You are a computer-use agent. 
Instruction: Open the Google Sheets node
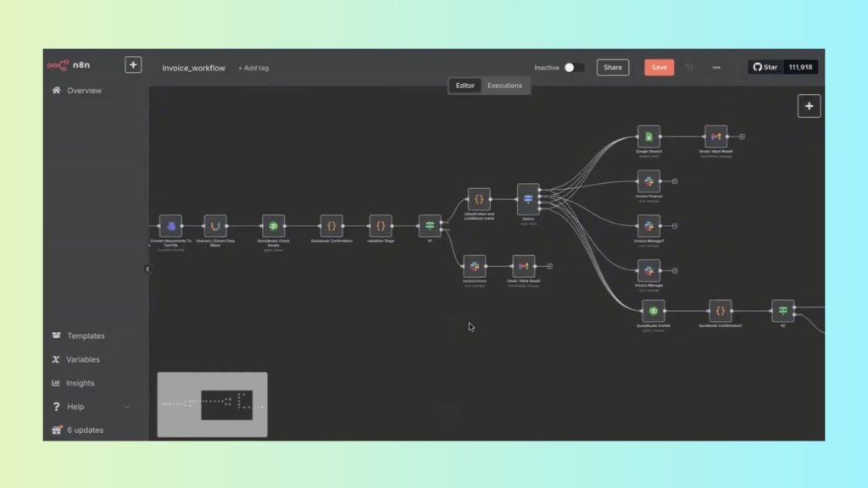pyautogui.click(x=648, y=136)
